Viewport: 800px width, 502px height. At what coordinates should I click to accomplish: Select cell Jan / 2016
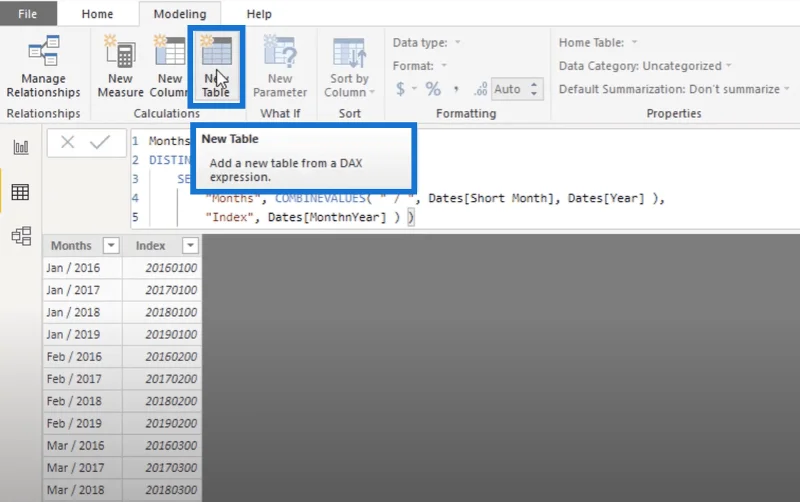(x=83, y=268)
